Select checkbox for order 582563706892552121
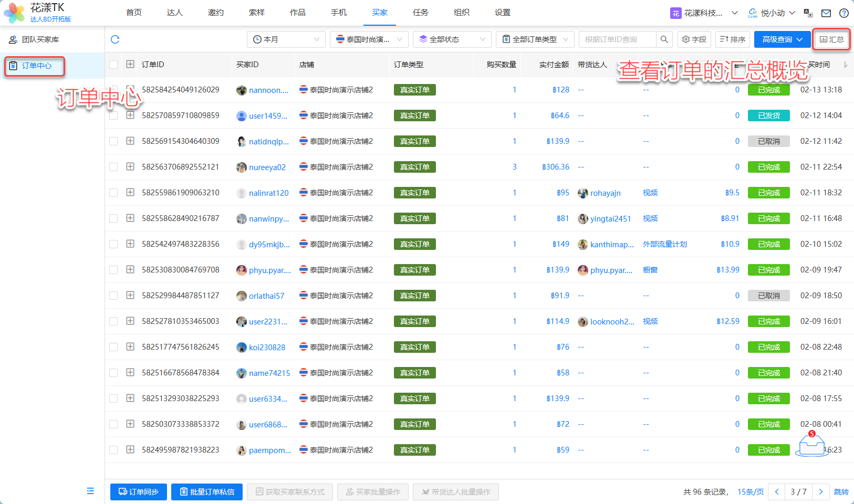Screen dimensions: 854x504 tap(113, 167)
